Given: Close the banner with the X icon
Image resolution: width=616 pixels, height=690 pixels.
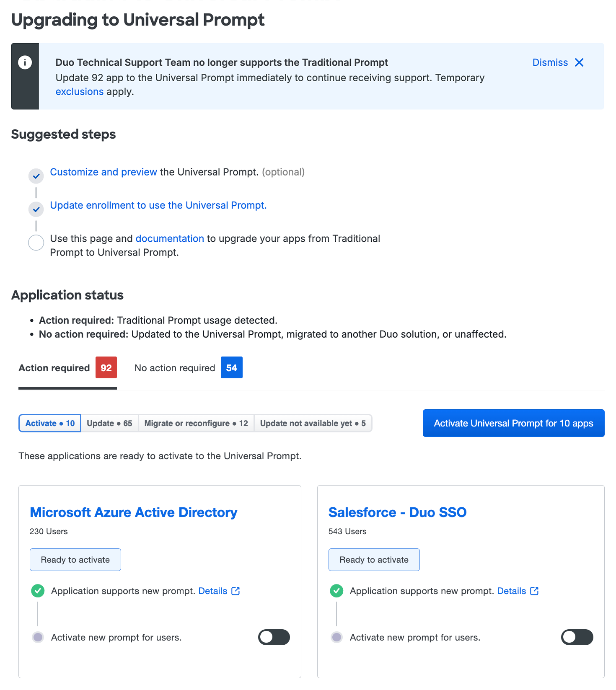Looking at the screenshot, I should coord(579,63).
